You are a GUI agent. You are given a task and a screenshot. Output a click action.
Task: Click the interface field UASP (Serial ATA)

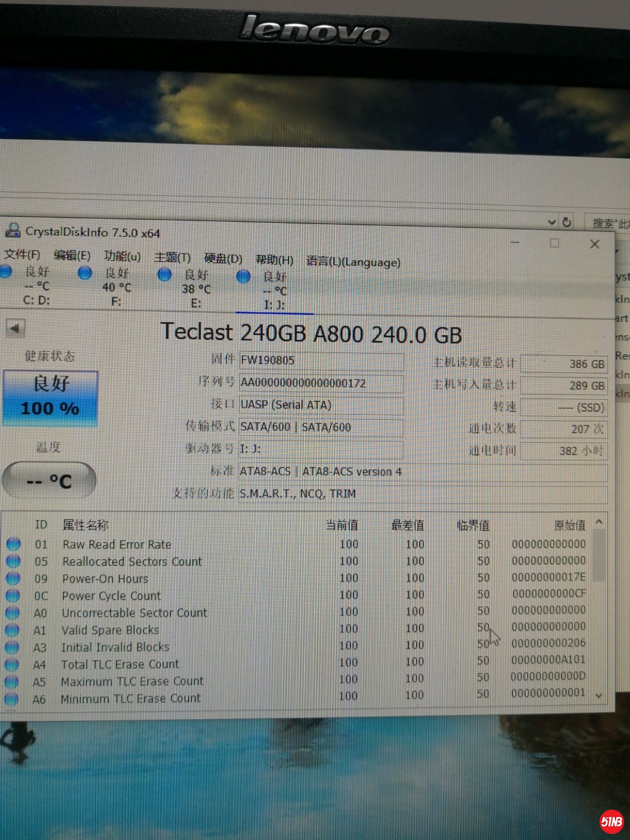point(321,405)
